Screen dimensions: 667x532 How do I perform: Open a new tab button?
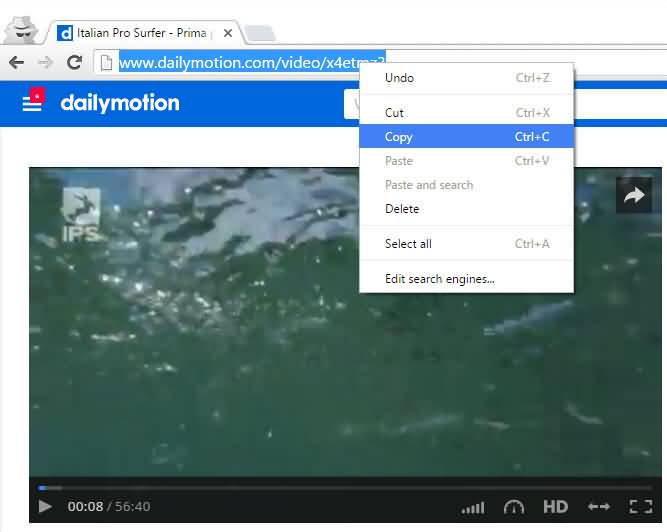pyautogui.click(x=260, y=33)
